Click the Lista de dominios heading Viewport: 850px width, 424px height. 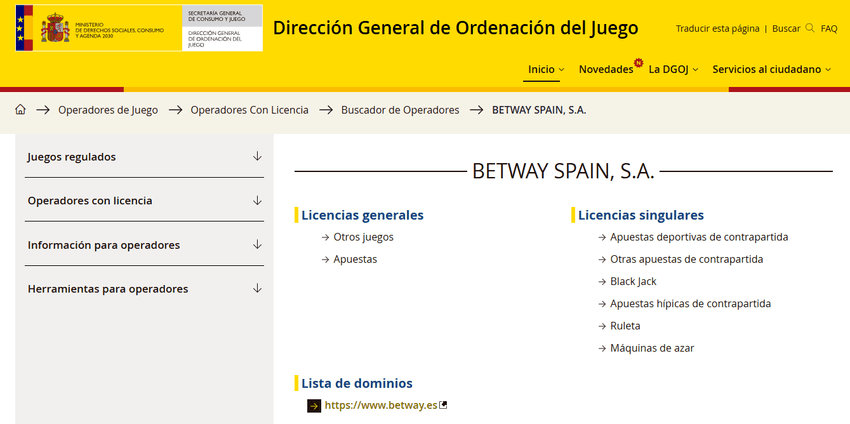coord(357,383)
